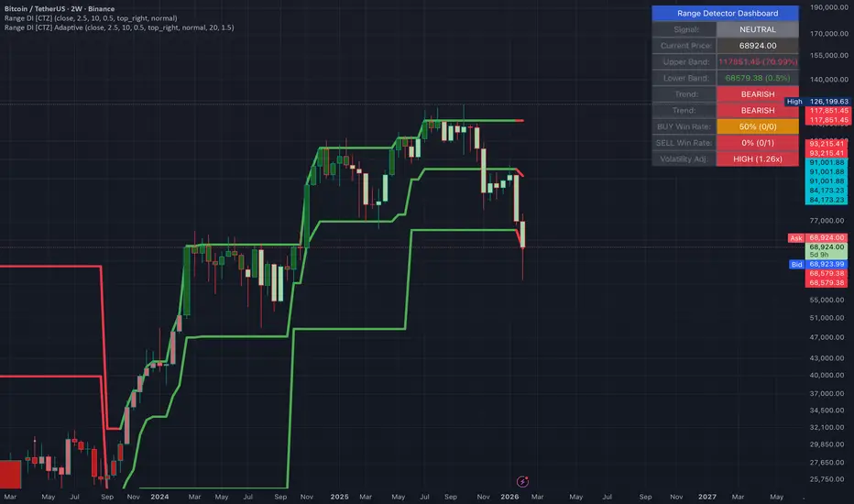Click the Current Price value 68924.00
This screenshot has height=504, width=854.
pyautogui.click(x=758, y=46)
